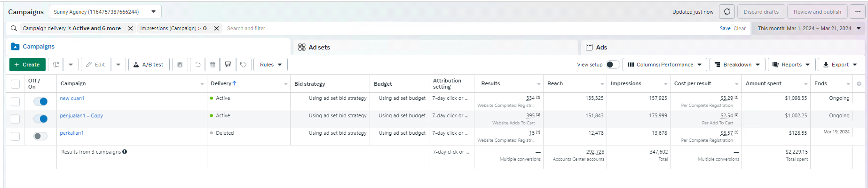
Task: Check the box for new cuan1 row
Action: 16,101
